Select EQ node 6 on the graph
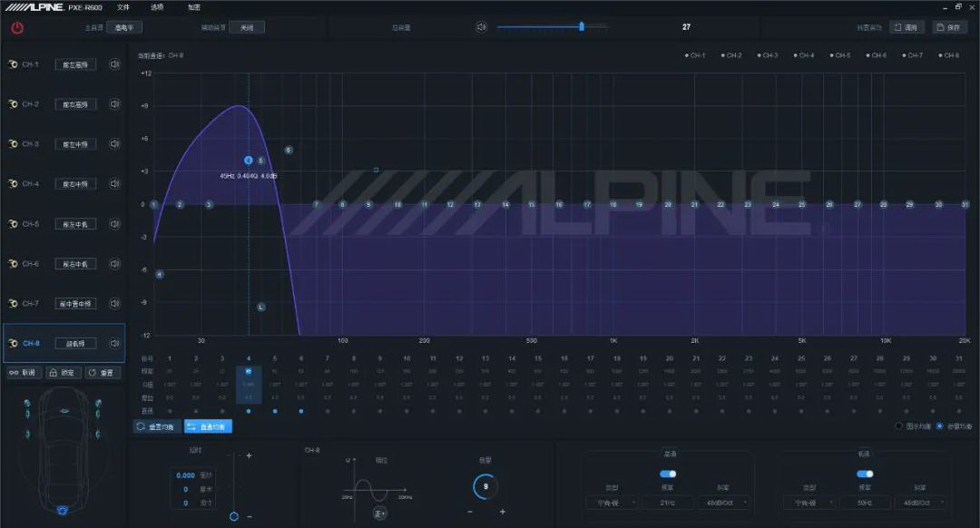The width and height of the screenshot is (980, 528). click(x=289, y=150)
